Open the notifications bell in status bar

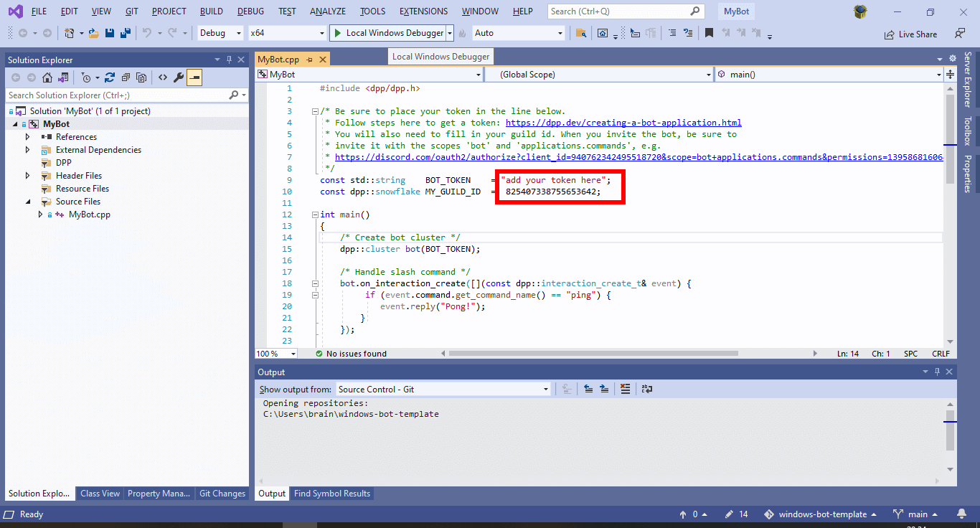click(961, 514)
